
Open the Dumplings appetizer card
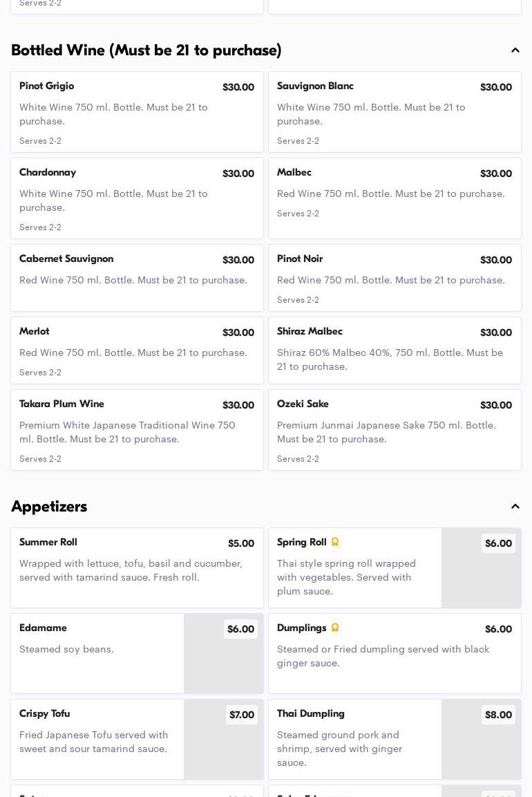point(395,654)
